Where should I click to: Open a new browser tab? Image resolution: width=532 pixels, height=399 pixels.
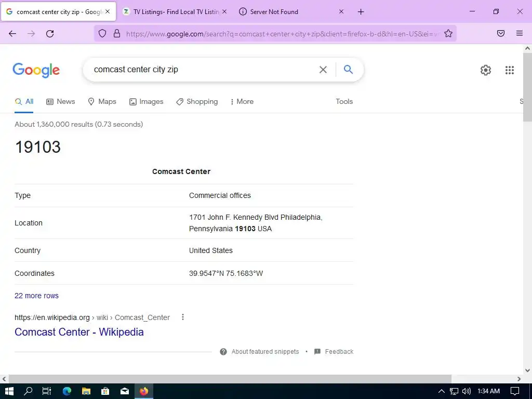(361, 12)
